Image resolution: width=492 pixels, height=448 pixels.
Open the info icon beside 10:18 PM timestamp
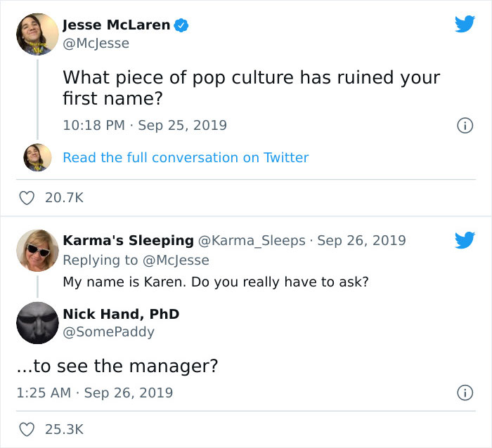[x=464, y=126]
